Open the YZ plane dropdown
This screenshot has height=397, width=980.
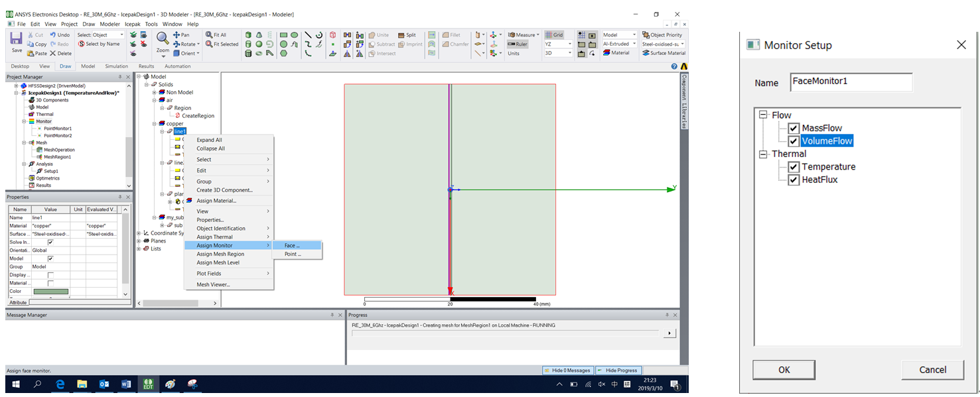[570, 44]
